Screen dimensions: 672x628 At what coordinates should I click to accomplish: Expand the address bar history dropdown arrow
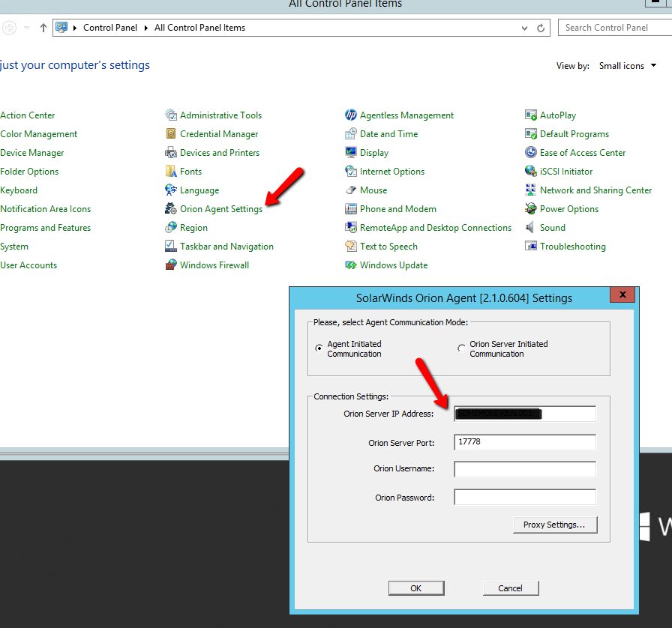tap(524, 28)
